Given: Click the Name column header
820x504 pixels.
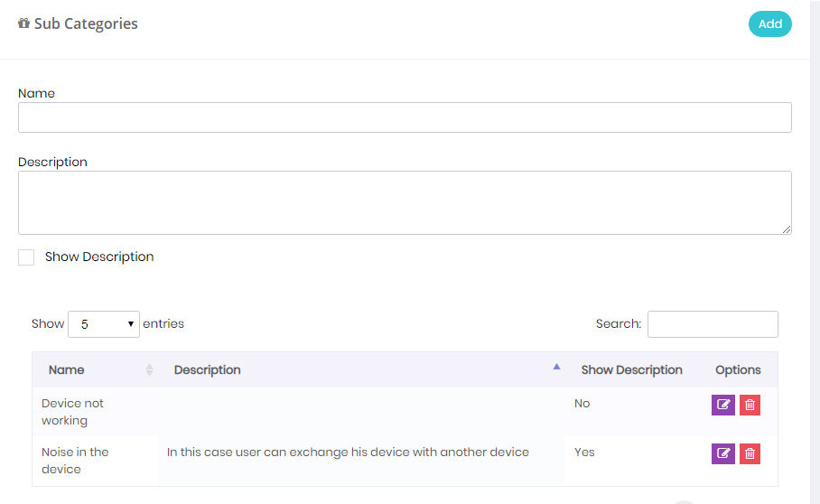Looking at the screenshot, I should click(x=67, y=369).
